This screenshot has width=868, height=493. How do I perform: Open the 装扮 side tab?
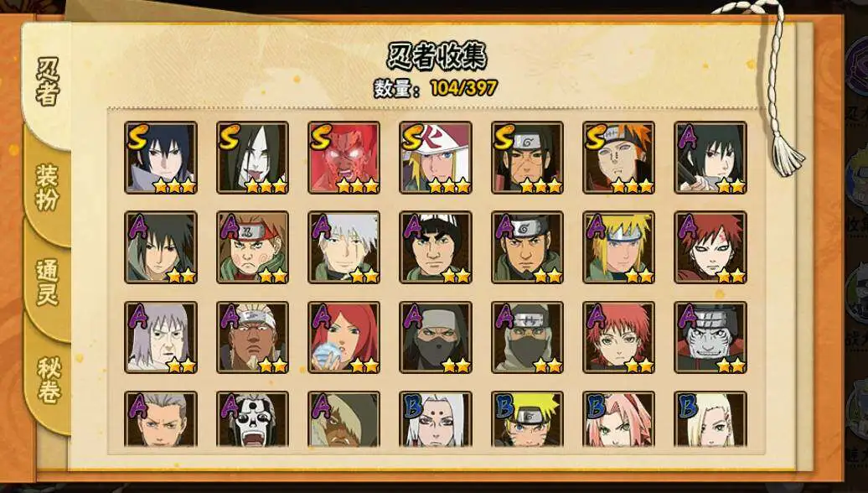point(48,186)
